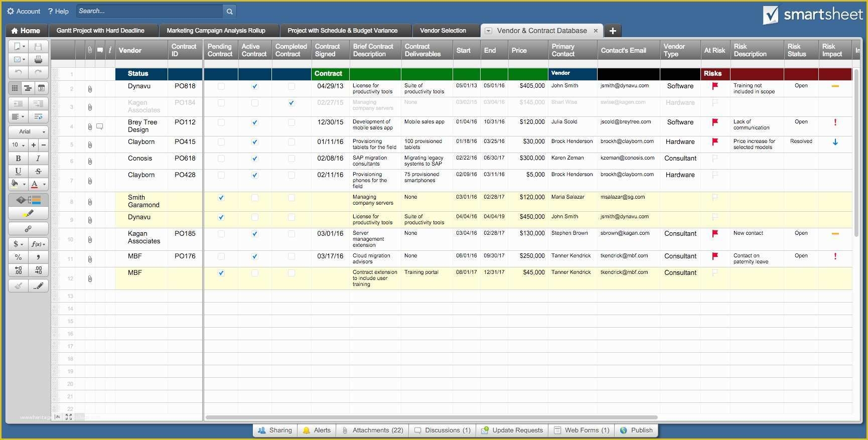Screen dimensions: 868x440
Task: Check Pending Contract for Dynavu PO818
Action: [x=221, y=86]
